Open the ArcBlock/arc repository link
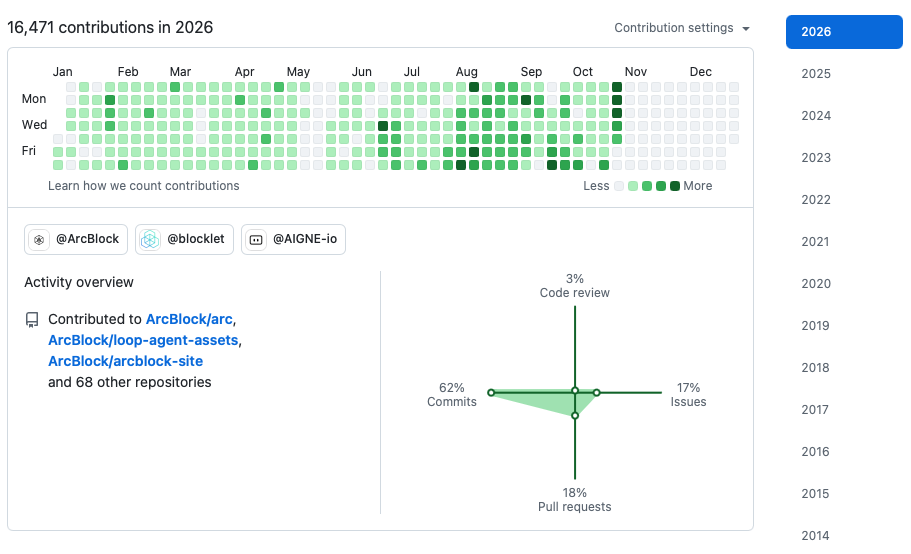Viewport: 911px width, 554px height. click(x=189, y=319)
